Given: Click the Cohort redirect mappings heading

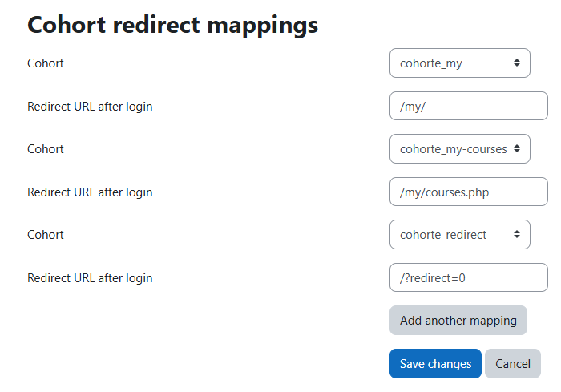Looking at the screenshot, I should click(173, 26).
